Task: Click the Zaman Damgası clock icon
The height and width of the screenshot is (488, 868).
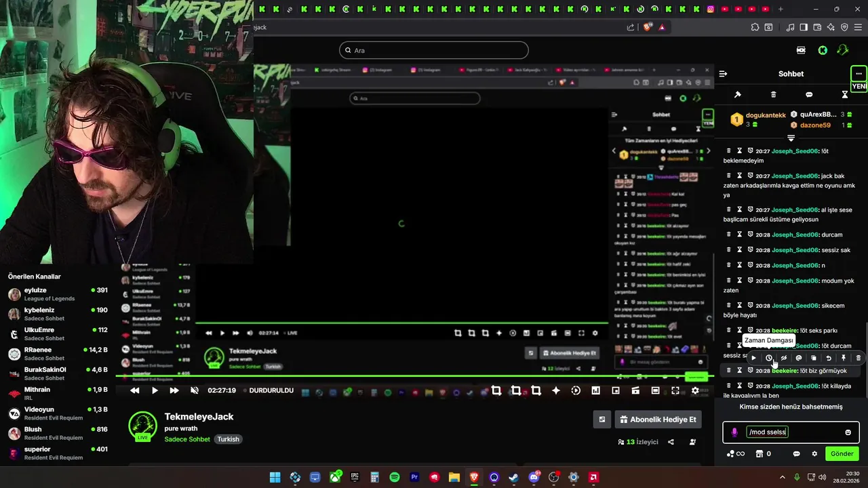Action: point(769,358)
